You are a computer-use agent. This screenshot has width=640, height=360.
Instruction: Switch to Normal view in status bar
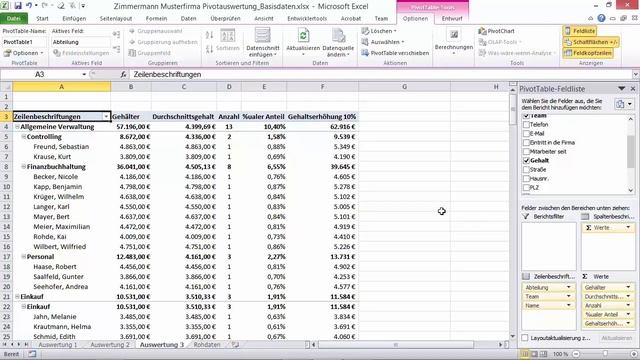coord(525,354)
